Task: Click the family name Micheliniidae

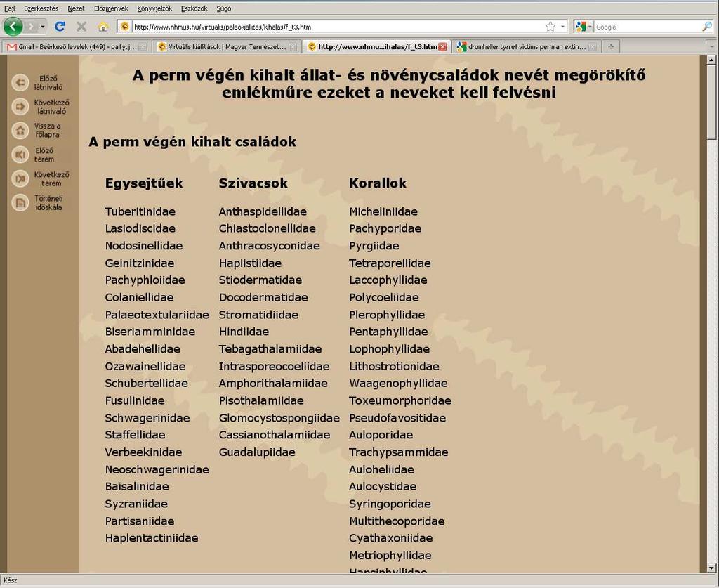Action: pyautogui.click(x=383, y=211)
